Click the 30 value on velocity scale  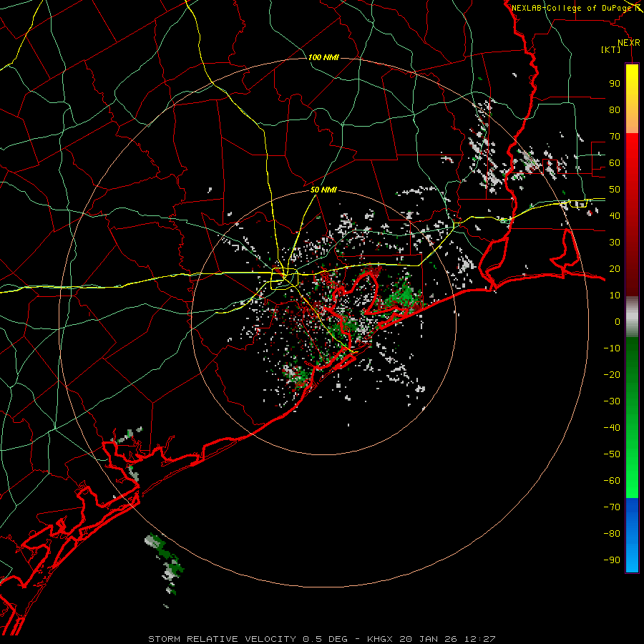(x=615, y=243)
